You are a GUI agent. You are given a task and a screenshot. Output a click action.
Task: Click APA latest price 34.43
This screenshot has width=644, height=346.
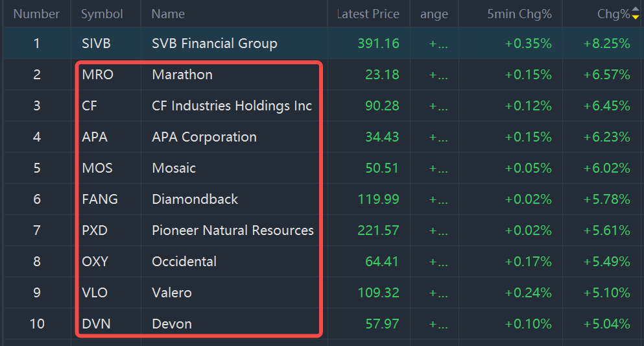[382, 137]
